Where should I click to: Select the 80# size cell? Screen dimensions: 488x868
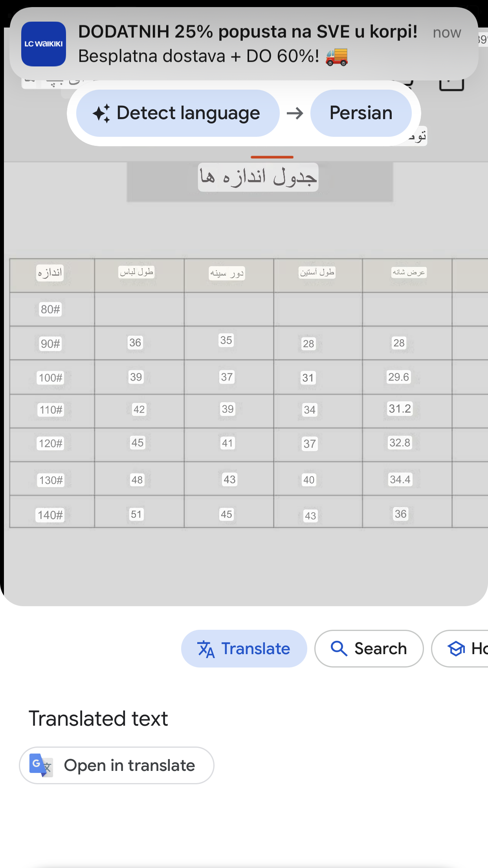coord(50,309)
